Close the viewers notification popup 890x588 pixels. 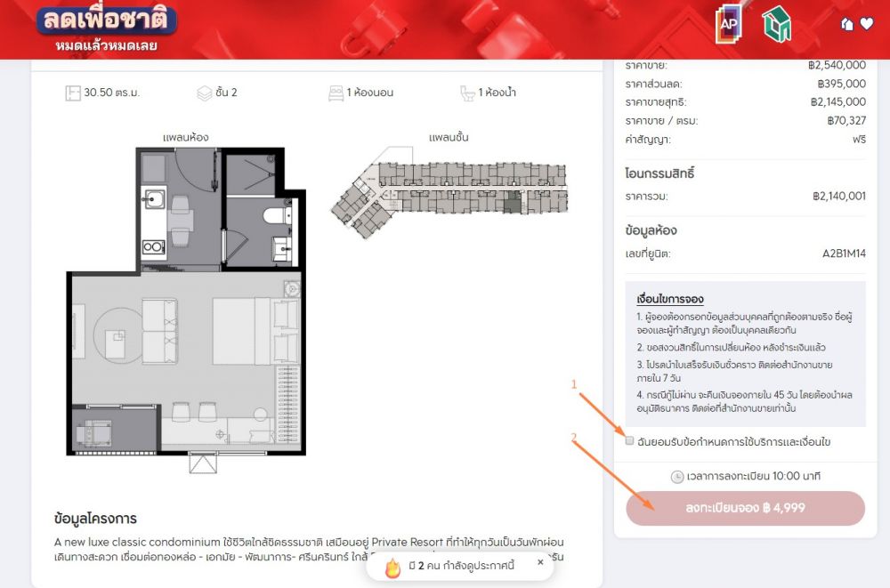tap(539, 562)
